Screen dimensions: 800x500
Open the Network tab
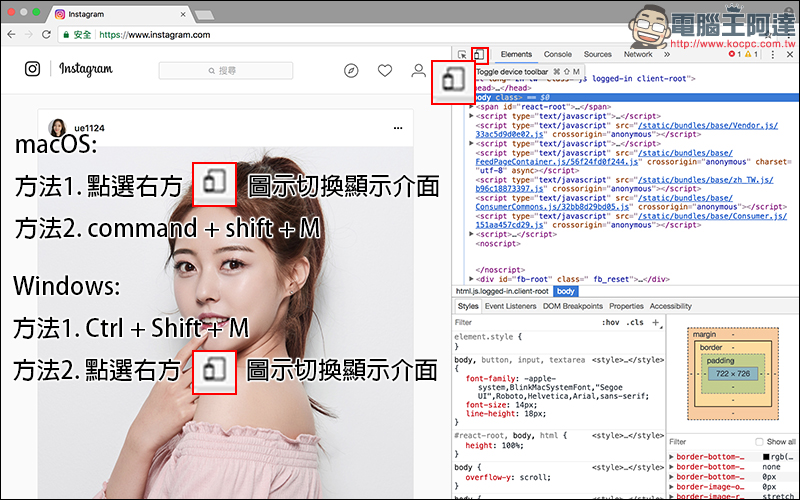(638, 54)
